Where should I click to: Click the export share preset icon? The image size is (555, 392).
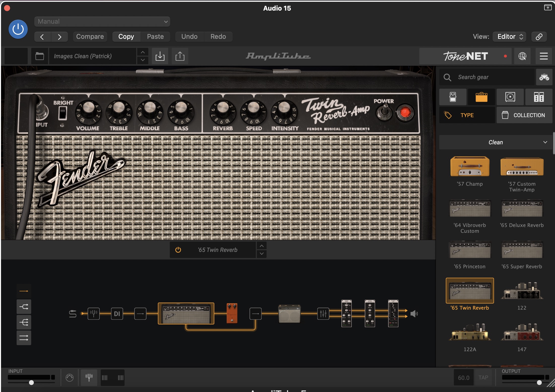[x=180, y=56]
